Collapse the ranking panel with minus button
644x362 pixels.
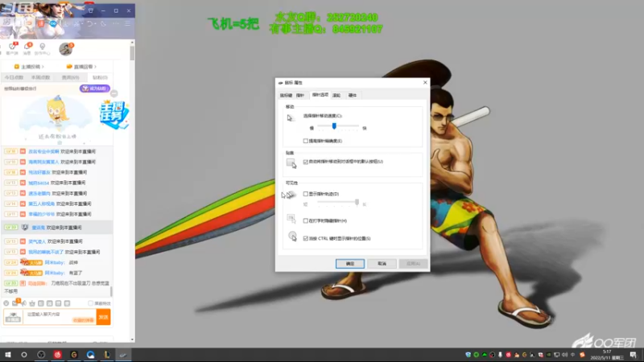point(114,93)
